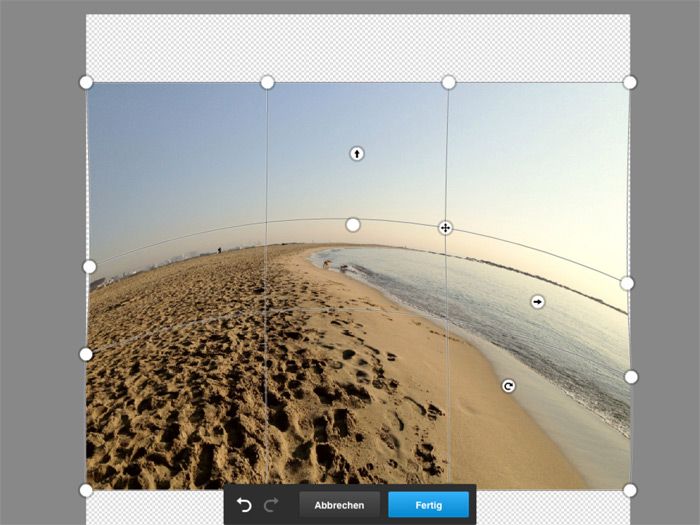Click the lower handle on left edge

pos(86,354)
